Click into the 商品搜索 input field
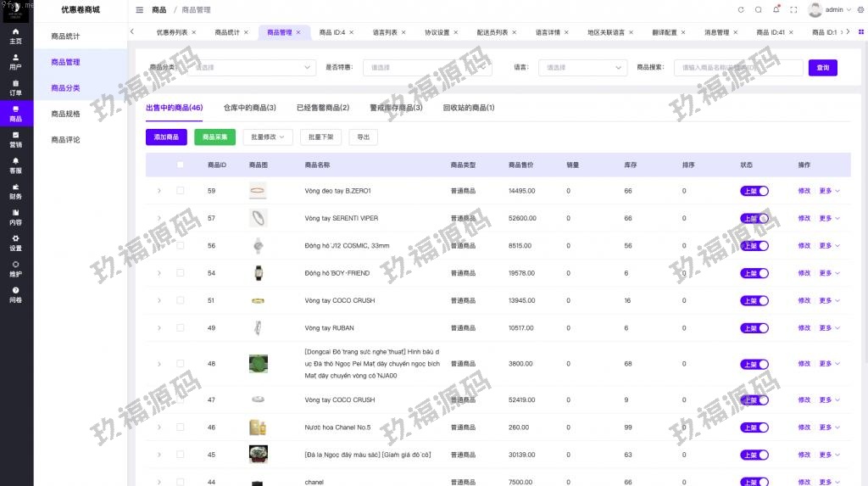The image size is (868, 486). pyautogui.click(x=737, y=68)
